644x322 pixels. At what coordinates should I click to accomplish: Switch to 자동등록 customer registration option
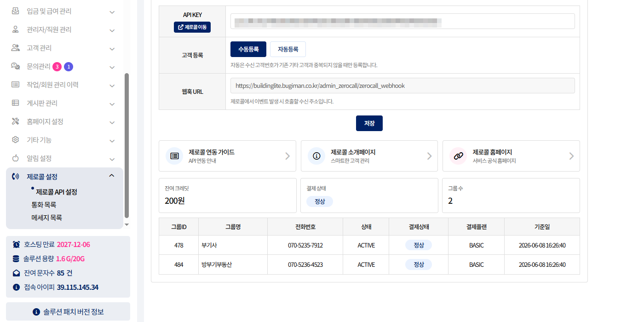(288, 49)
